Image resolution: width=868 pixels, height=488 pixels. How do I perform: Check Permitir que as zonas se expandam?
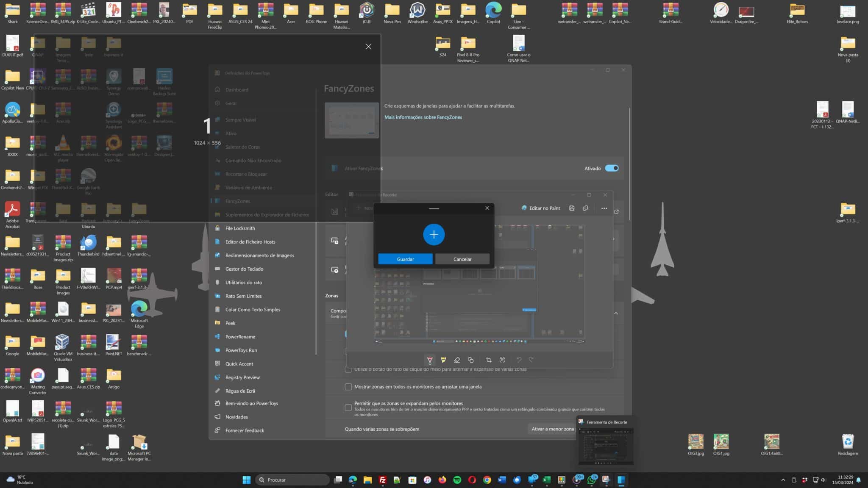point(348,408)
